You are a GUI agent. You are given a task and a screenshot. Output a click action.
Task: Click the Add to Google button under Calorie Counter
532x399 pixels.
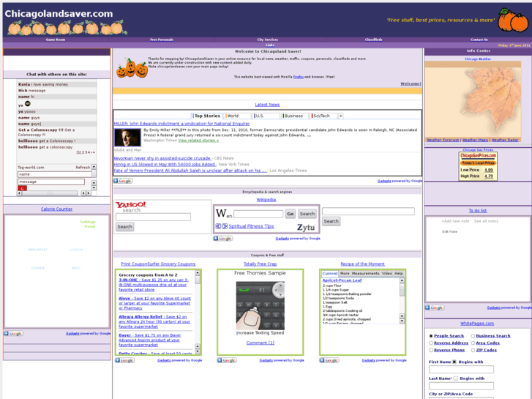tap(13, 333)
